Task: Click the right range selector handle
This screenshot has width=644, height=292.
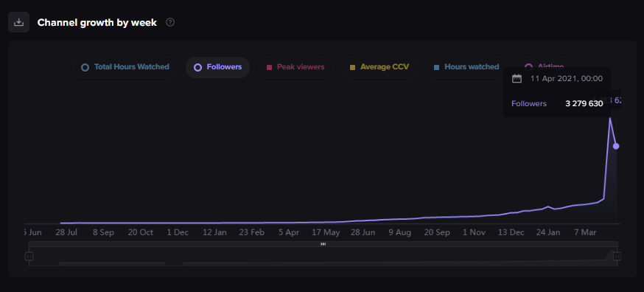Action: (x=617, y=256)
